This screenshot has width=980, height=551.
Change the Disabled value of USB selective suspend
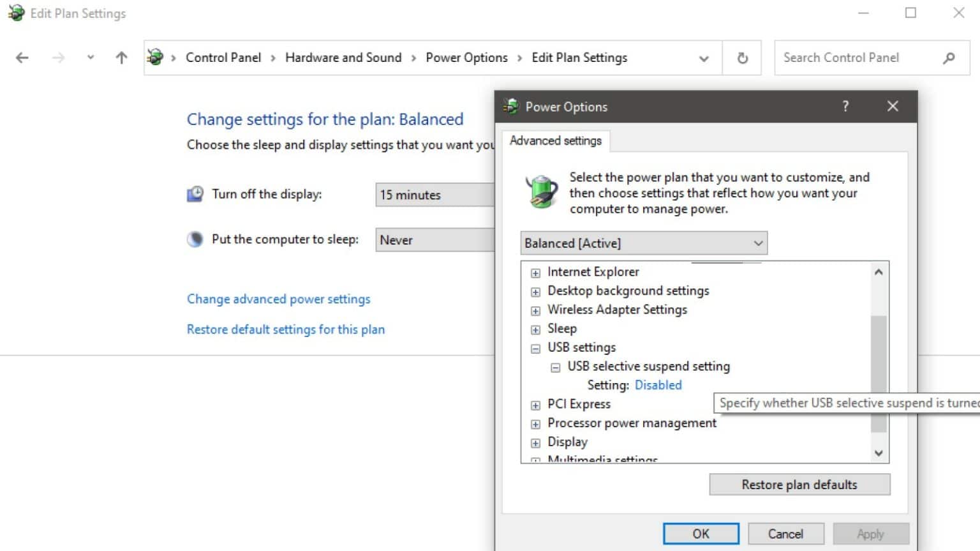(658, 384)
